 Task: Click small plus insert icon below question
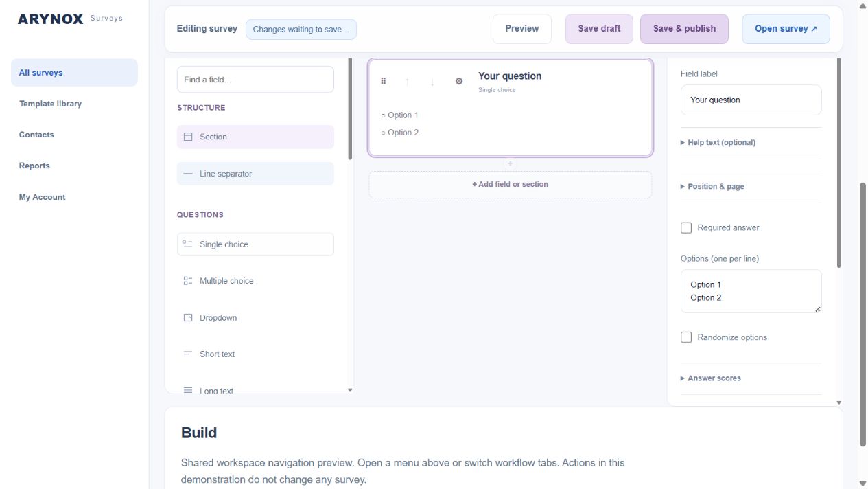coord(510,163)
